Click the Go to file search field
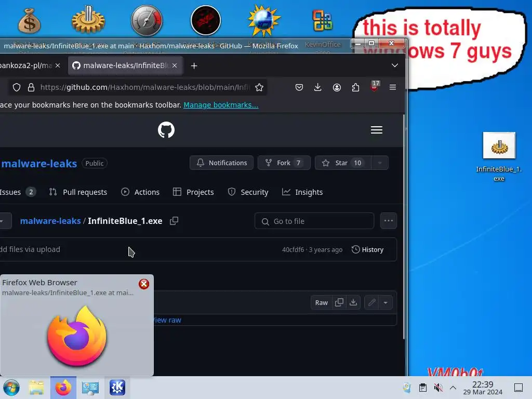The width and height of the screenshot is (532, 399). [314, 221]
